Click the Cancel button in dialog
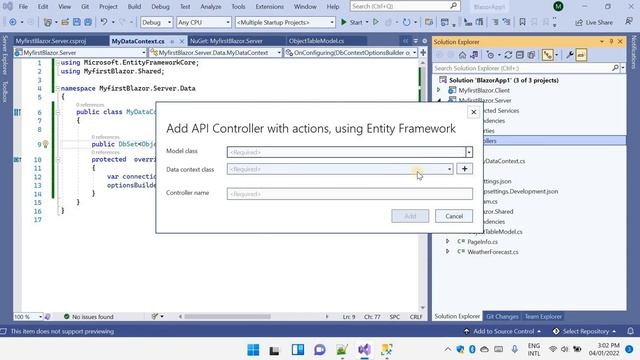Screen dimensions: 640x360 (x=454, y=216)
